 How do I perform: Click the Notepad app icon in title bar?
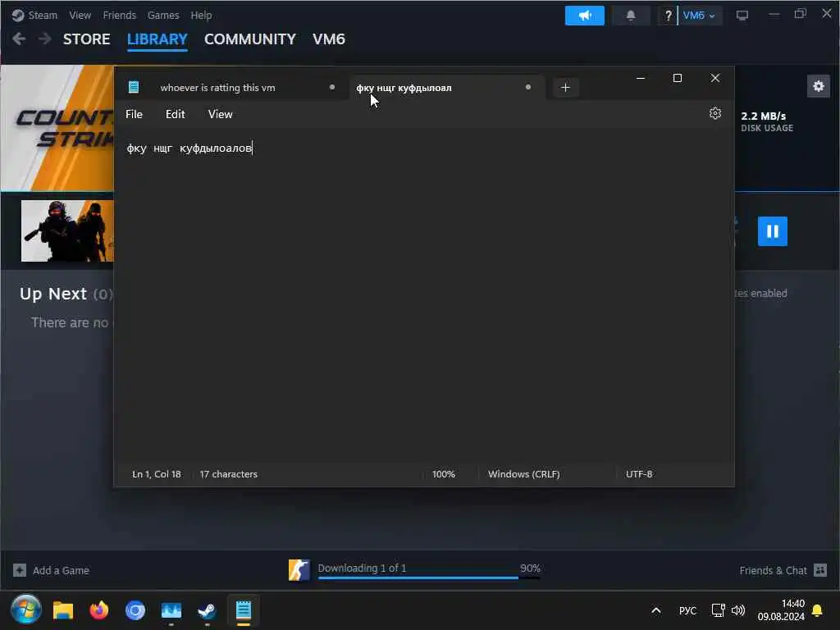pyautogui.click(x=134, y=87)
